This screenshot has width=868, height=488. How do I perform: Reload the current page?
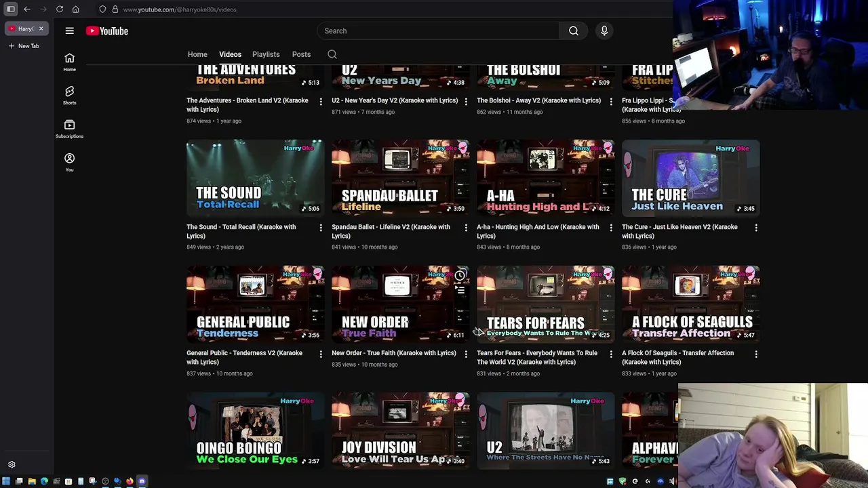click(x=60, y=9)
